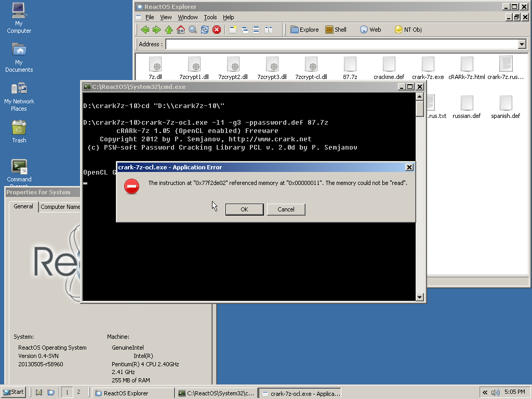Viewport: 532px width, 399px height.
Task: Click the cmd window scroll-down arrow
Action: [419, 297]
